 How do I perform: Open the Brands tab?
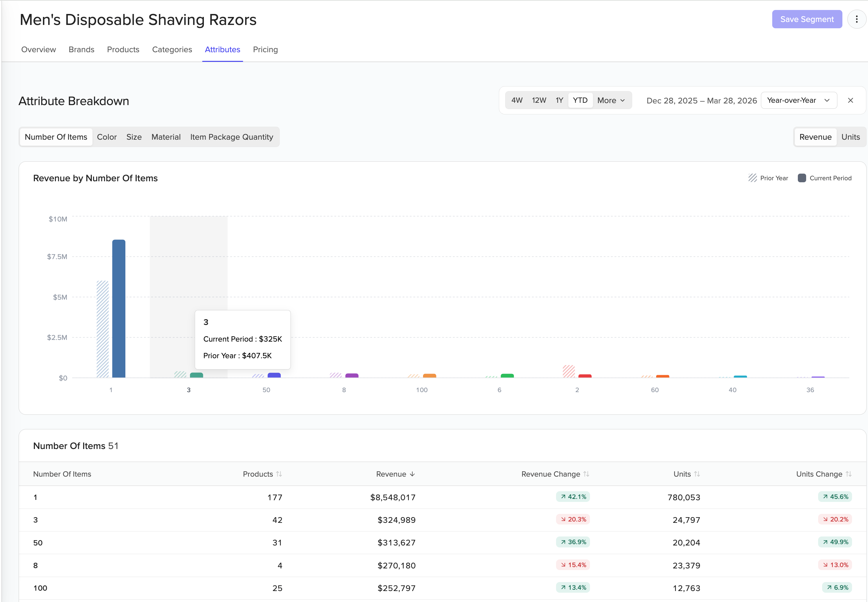pos(81,50)
